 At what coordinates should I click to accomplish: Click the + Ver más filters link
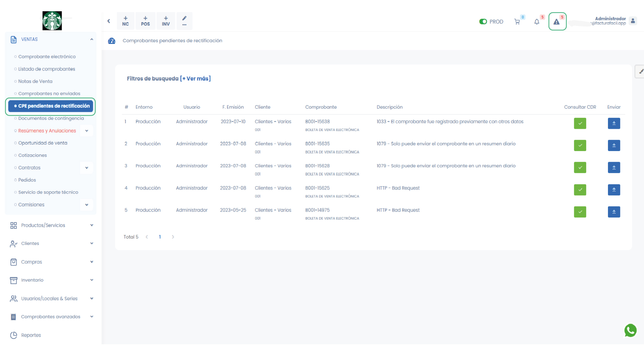coord(195,78)
